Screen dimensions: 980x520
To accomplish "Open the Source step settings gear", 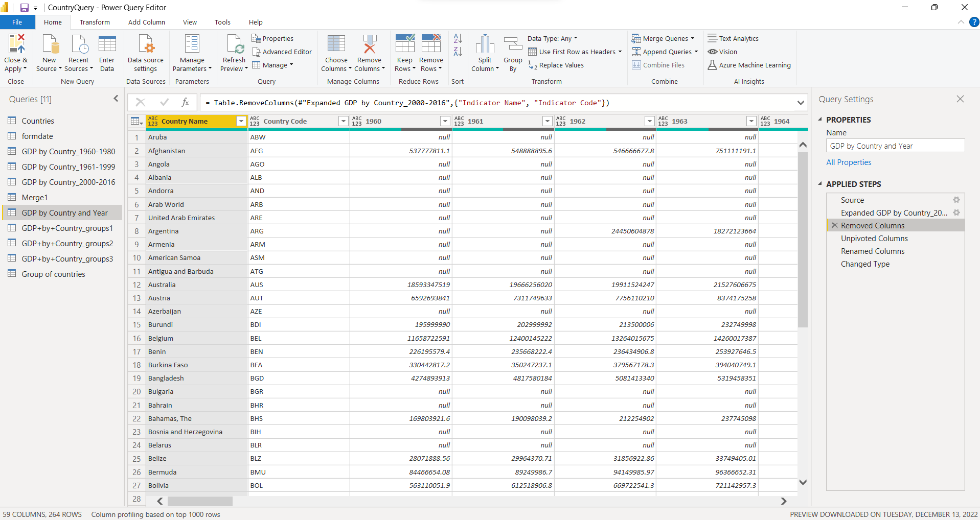I will (956, 200).
